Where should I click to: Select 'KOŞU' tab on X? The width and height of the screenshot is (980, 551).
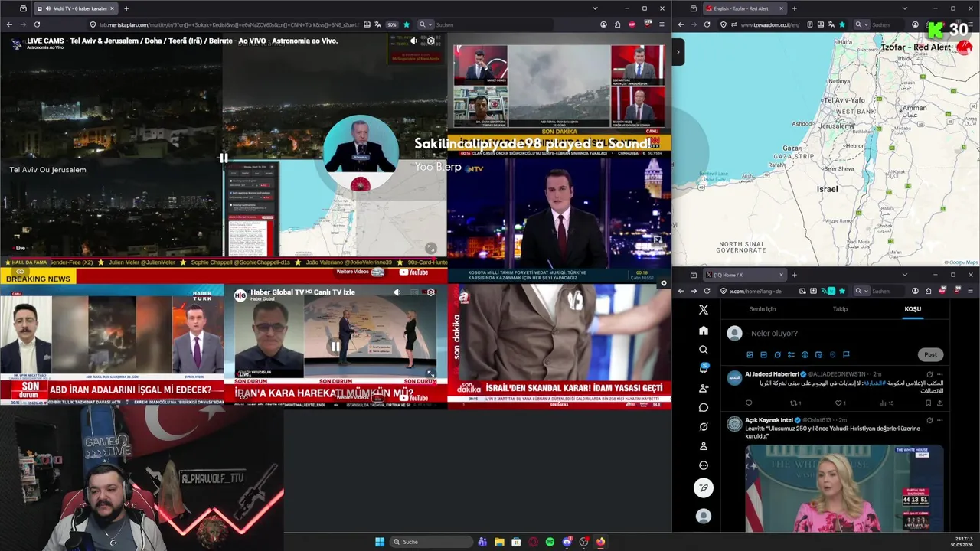[913, 309]
